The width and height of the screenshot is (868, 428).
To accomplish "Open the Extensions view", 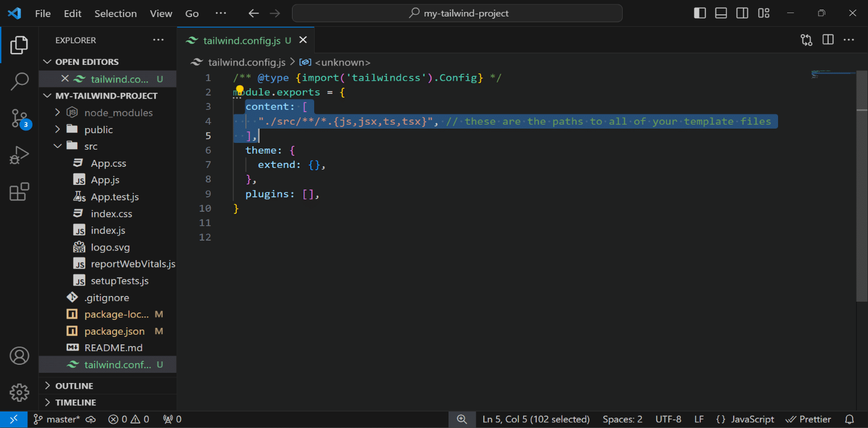I will [x=19, y=192].
